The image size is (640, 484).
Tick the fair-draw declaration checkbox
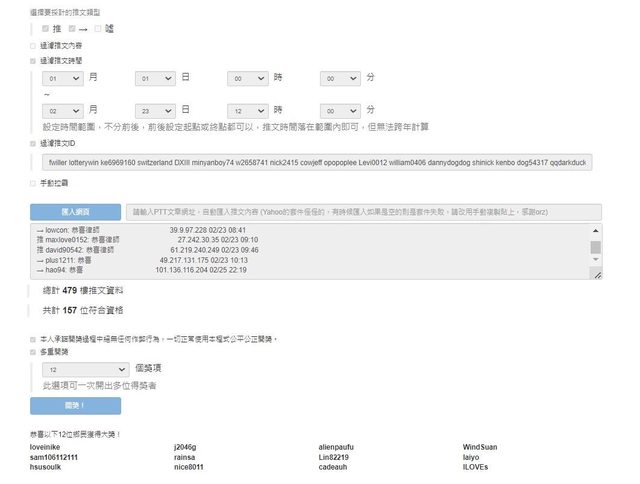click(x=32, y=339)
